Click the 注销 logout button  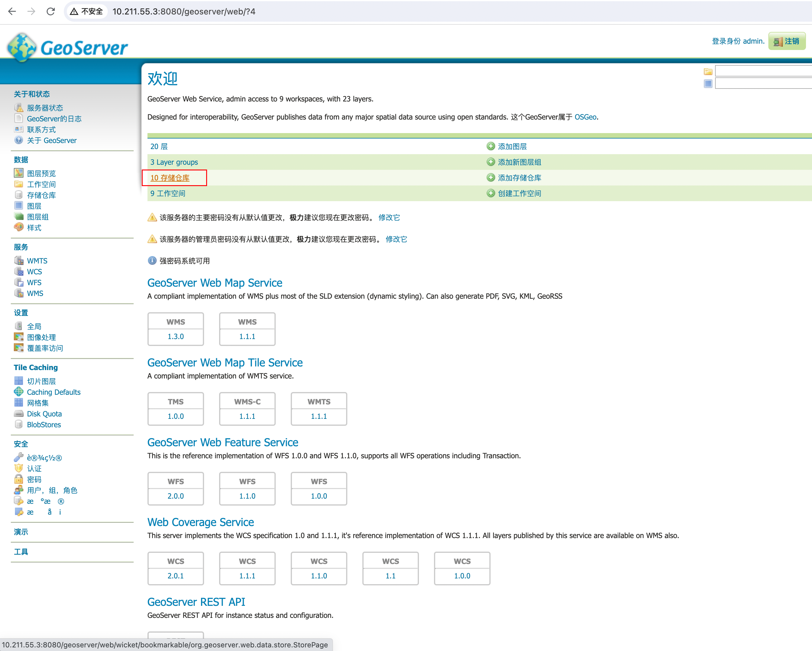pos(786,41)
